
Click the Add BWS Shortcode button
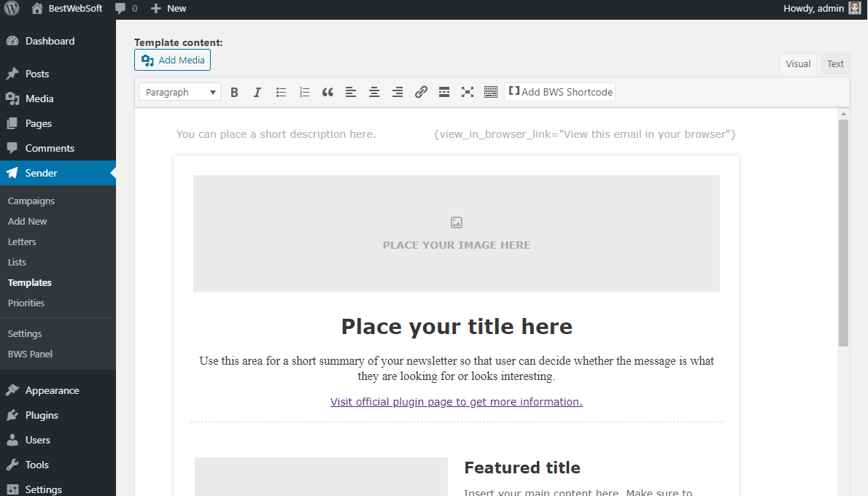coord(560,92)
